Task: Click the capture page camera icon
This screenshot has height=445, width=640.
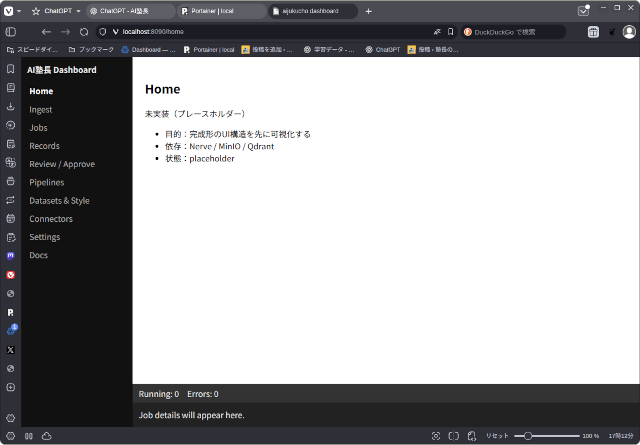Action: (435, 436)
